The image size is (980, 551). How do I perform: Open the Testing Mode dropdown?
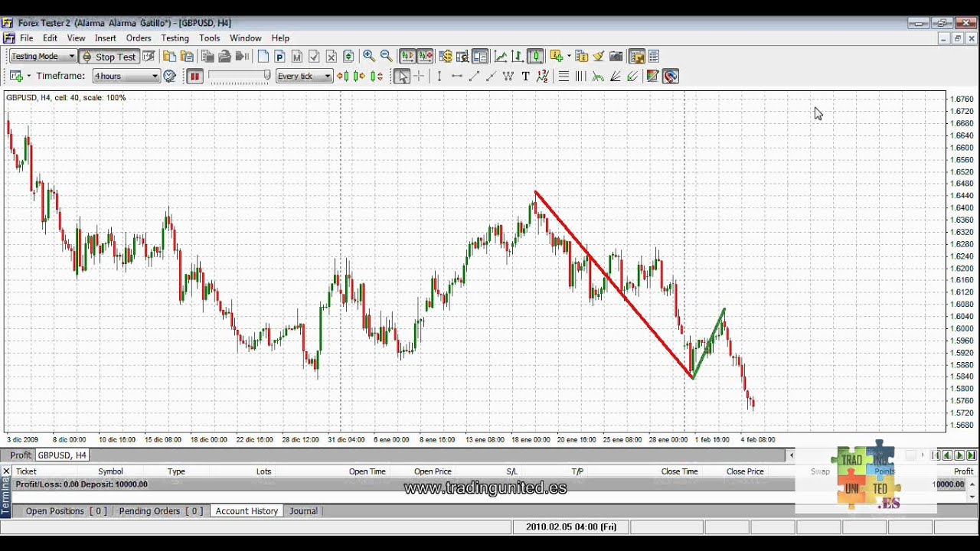[43, 57]
